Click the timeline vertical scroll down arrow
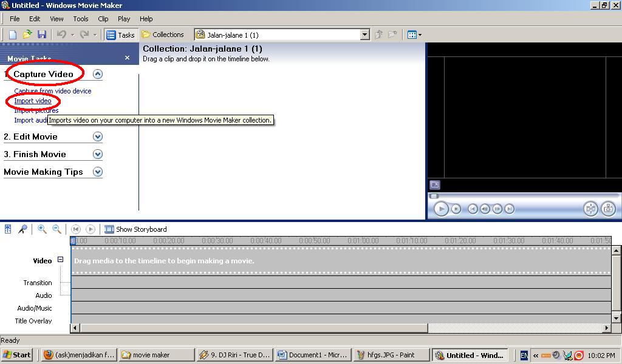The height and width of the screenshot is (364, 622). (x=616, y=318)
